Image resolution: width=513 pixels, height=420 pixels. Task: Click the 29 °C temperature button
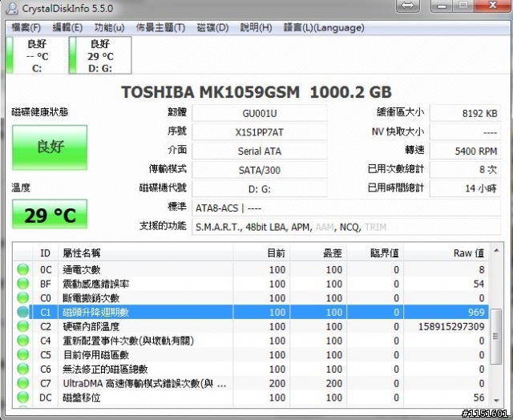pyautogui.click(x=50, y=214)
